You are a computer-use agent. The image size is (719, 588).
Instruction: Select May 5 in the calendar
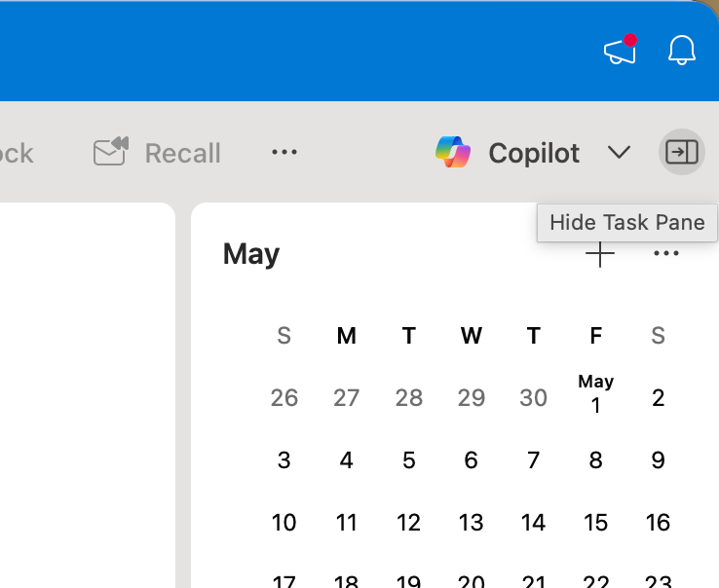coord(408,459)
